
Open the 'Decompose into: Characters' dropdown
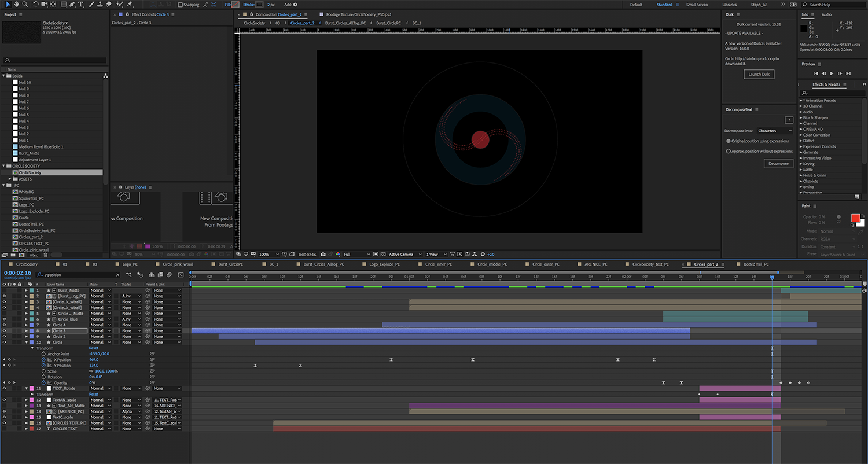point(774,131)
